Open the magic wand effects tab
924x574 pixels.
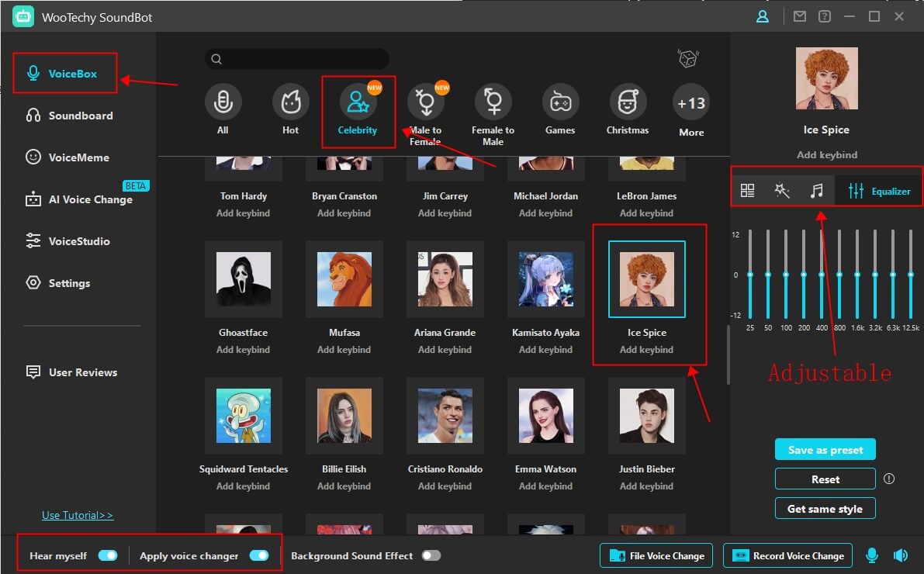point(782,191)
